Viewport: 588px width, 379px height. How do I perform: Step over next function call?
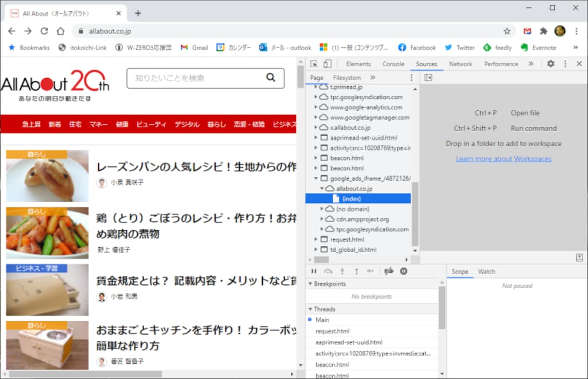click(x=328, y=271)
